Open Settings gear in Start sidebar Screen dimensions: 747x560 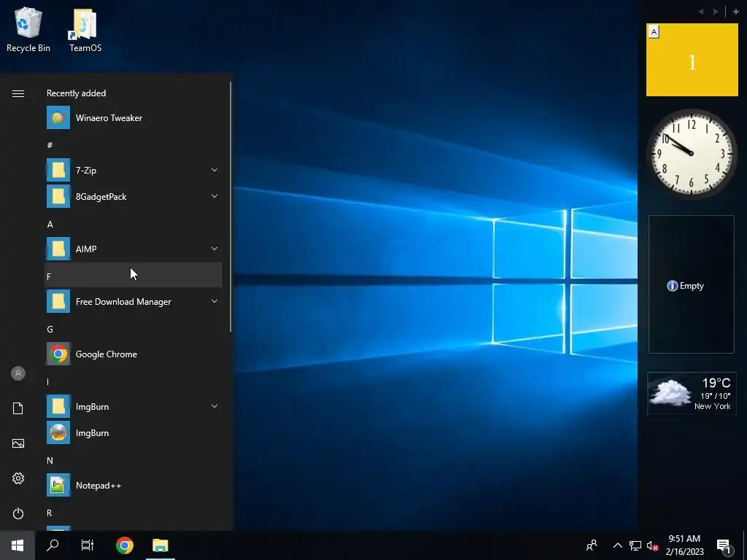(x=18, y=478)
